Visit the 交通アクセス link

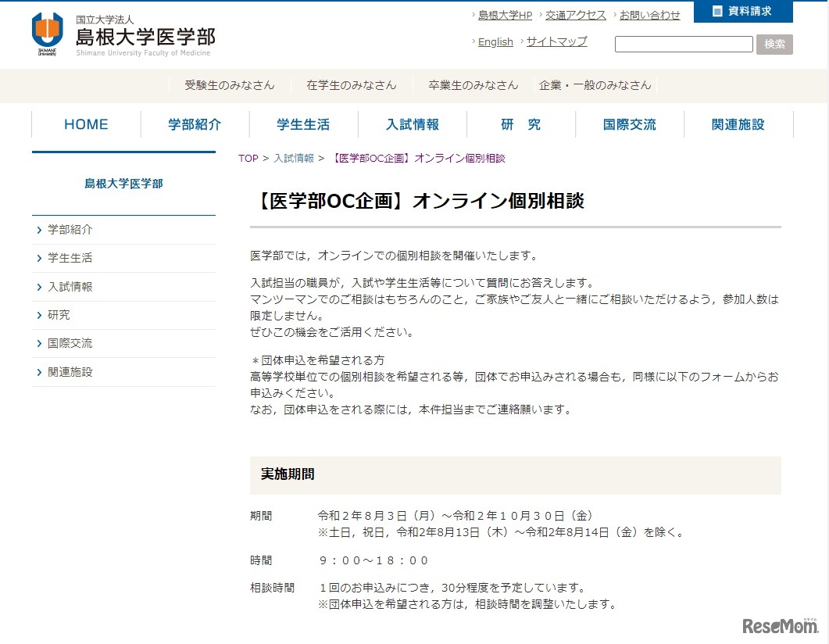point(576,14)
